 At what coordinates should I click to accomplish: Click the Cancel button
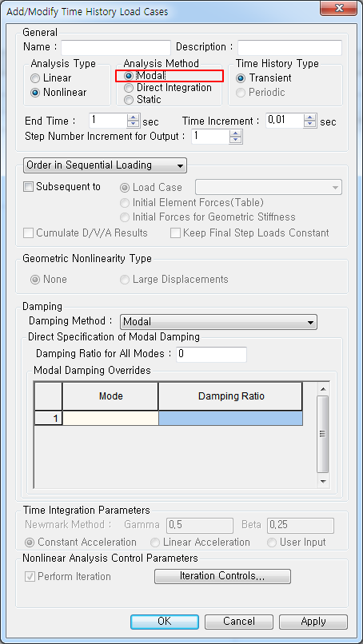(x=239, y=622)
